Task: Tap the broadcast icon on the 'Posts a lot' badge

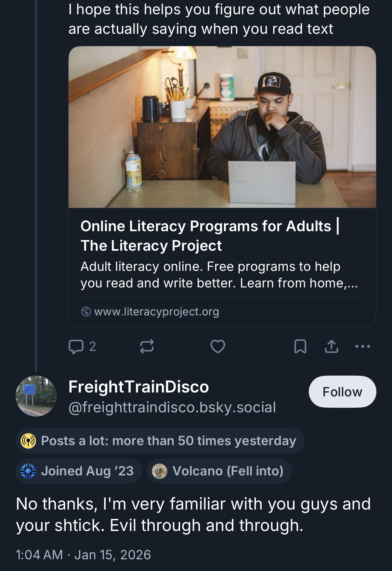Action: (28, 441)
